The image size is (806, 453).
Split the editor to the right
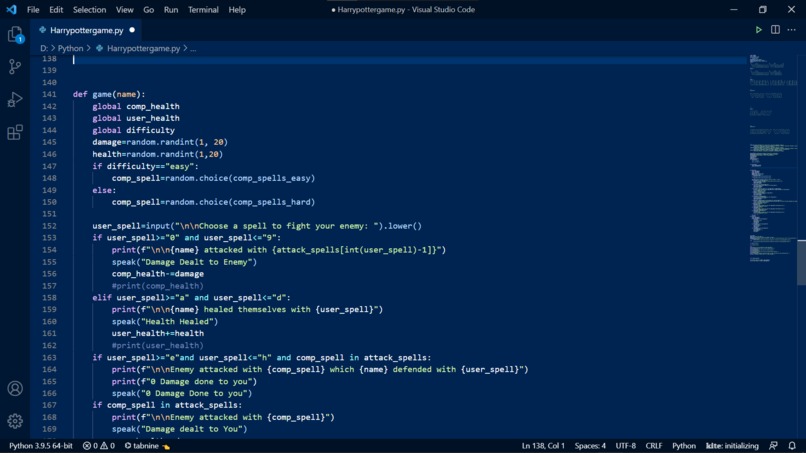[775, 30]
